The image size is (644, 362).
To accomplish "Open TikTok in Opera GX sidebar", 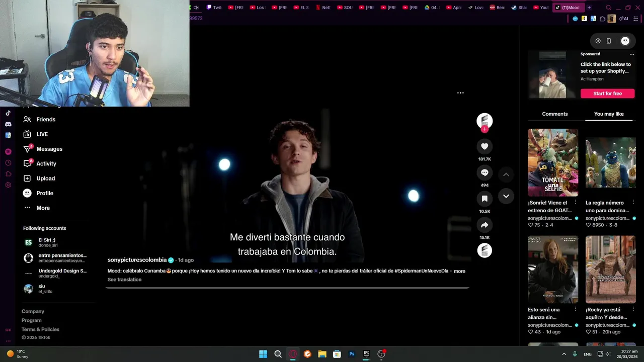I will 8,113.
